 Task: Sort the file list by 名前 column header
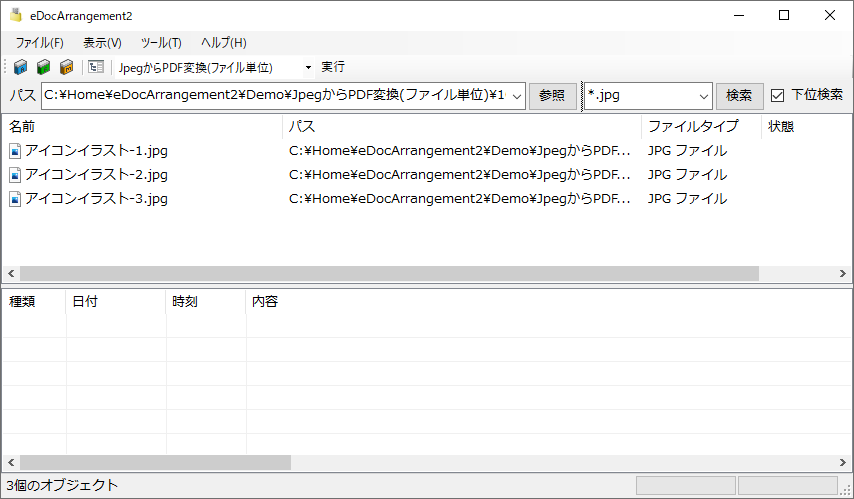click(142, 126)
